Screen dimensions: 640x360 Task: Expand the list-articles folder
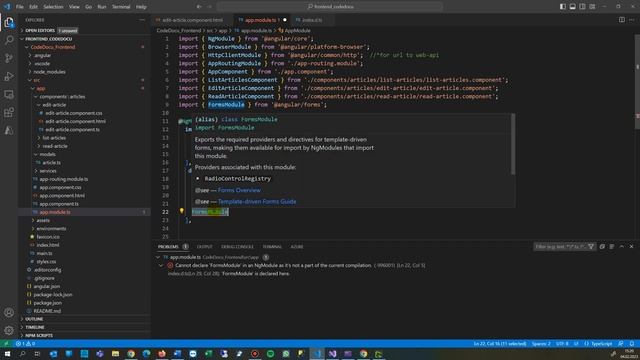pos(54,138)
